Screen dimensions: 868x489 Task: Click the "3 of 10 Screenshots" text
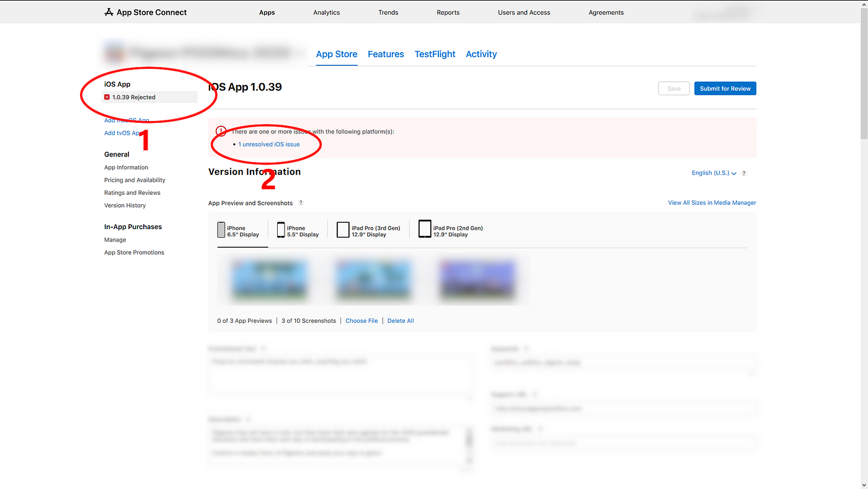click(x=309, y=321)
